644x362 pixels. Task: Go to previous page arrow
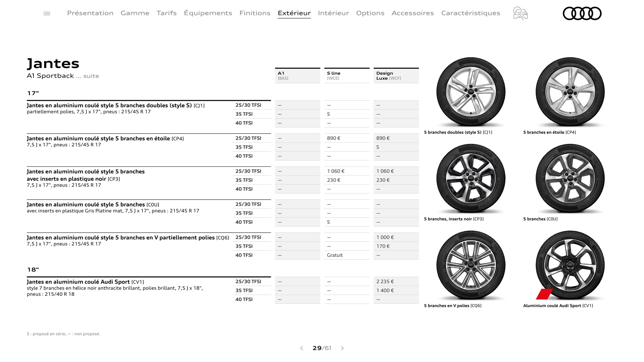[x=301, y=348]
